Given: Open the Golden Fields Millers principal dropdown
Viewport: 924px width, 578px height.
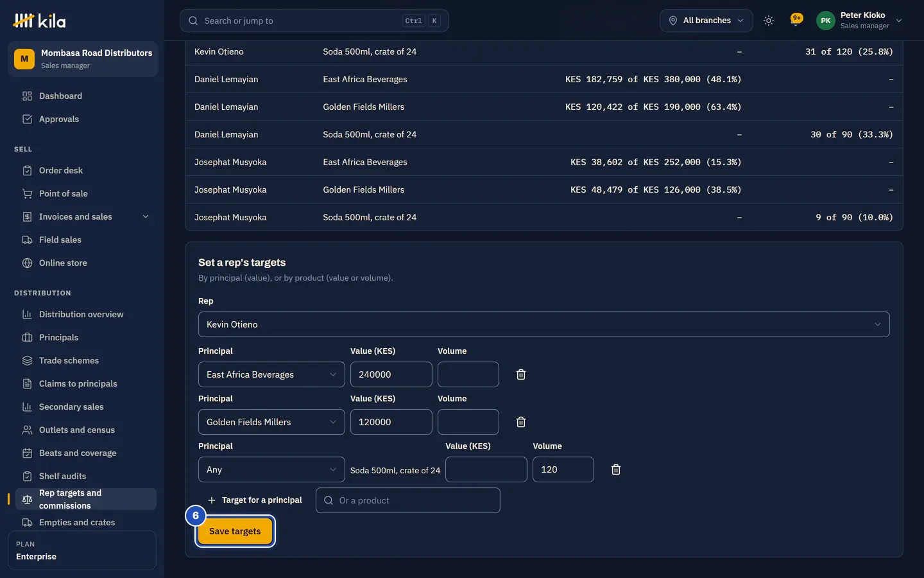Looking at the screenshot, I should 271,422.
